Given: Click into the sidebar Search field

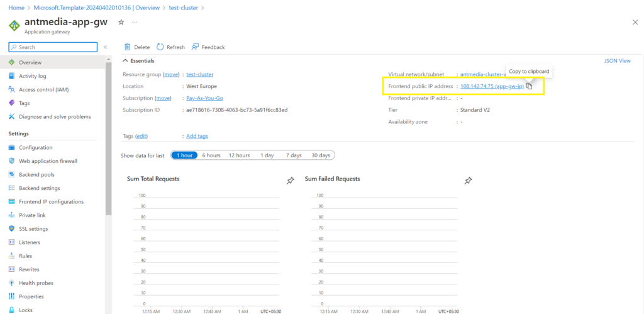Looking at the screenshot, I should pyautogui.click(x=53, y=47).
